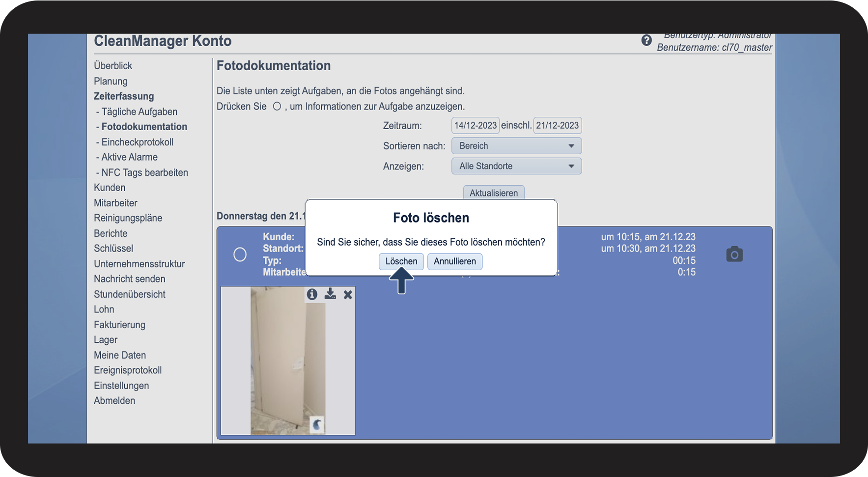Confirm deletion with the Löschen button

click(401, 261)
